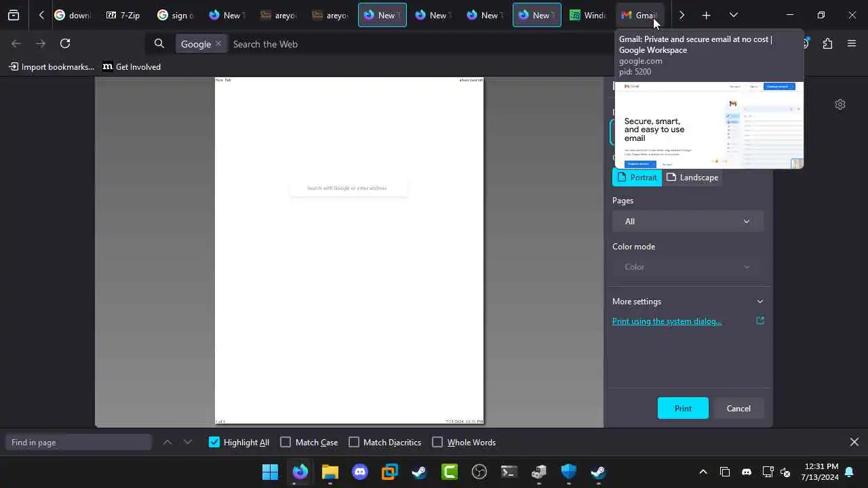Switch to the Gmail tab

[641, 15]
